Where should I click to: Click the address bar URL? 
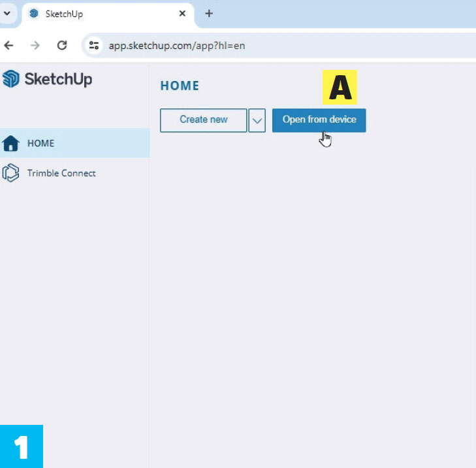pos(177,46)
